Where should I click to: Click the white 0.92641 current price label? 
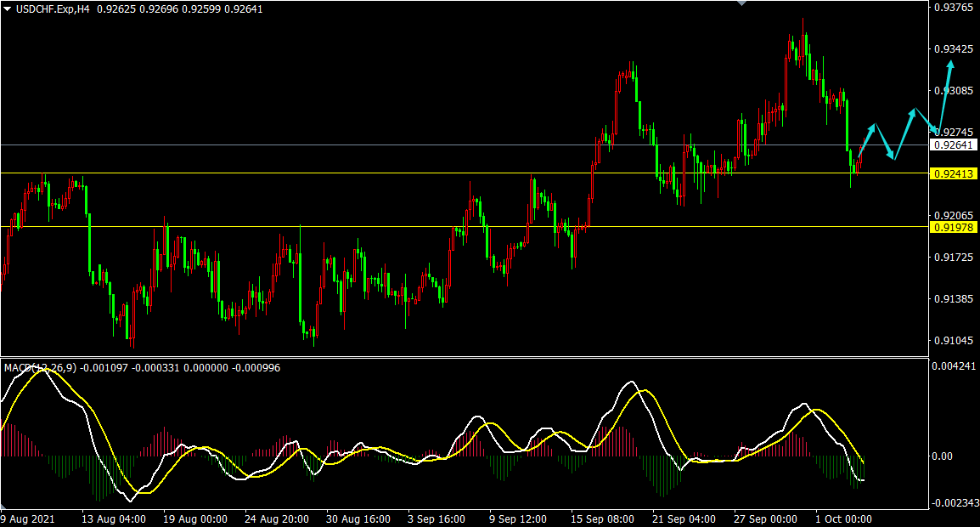coord(954,145)
